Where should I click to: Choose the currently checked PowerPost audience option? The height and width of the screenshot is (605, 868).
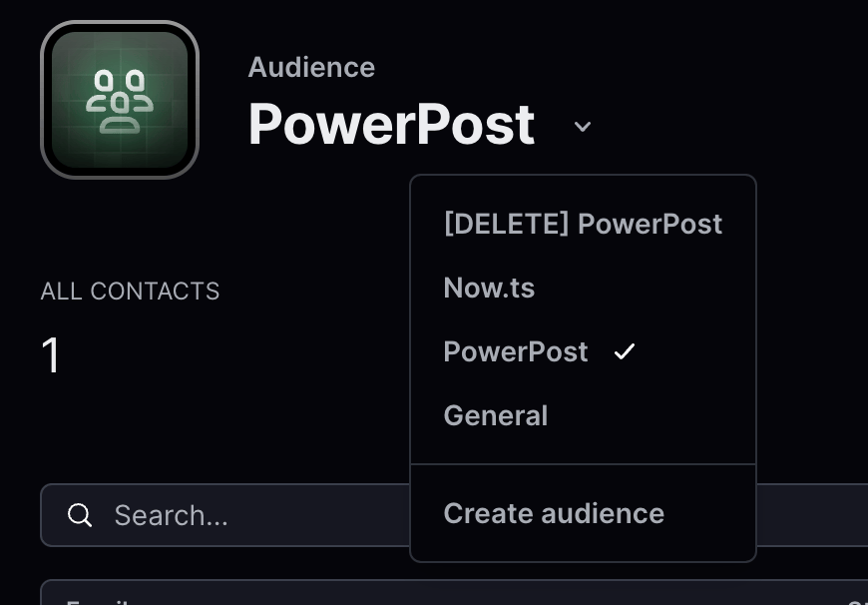pos(516,352)
